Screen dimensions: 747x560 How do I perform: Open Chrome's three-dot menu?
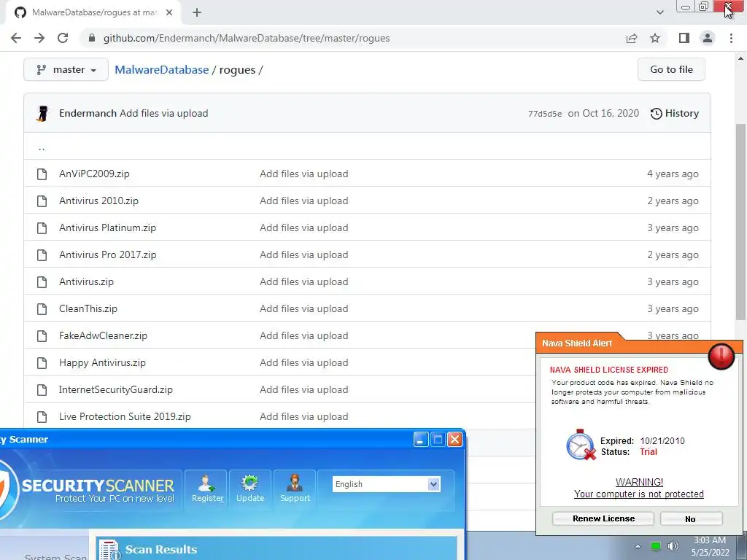pos(731,38)
